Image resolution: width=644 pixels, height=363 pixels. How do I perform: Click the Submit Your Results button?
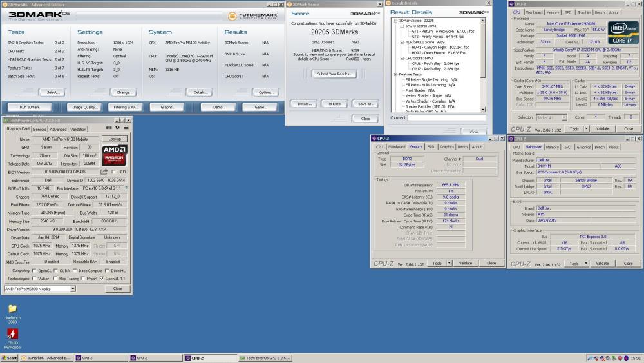[x=334, y=74]
